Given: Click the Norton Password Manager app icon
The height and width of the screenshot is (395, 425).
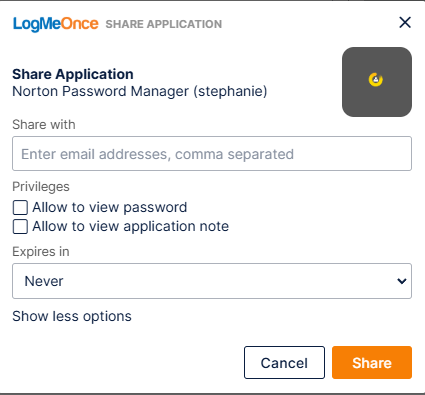Looking at the screenshot, I should click(x=377, y=82).
